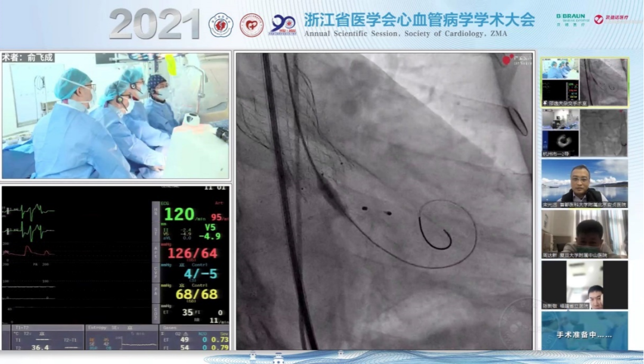The image size is (644, 364).
Task: Select the fifth participant video tile
Action: pyautogui.click(x=584, y=285)
